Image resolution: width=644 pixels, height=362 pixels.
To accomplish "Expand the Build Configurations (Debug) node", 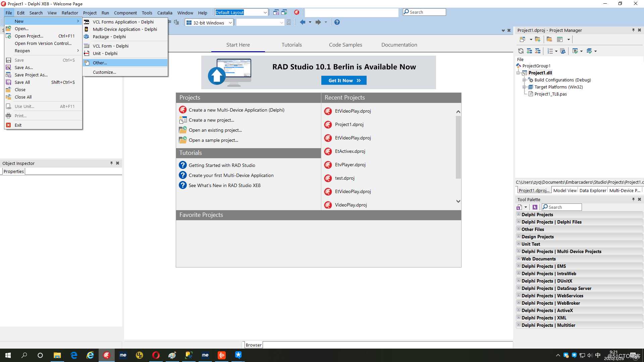I will pos(524,80).
